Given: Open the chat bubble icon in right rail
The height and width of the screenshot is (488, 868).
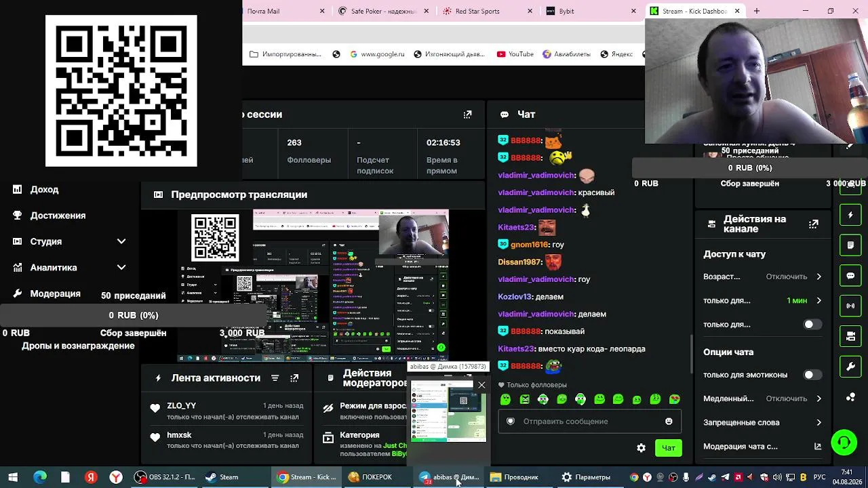Looking at the screenshot, I should pyautogui.click(x=850, y=276).
